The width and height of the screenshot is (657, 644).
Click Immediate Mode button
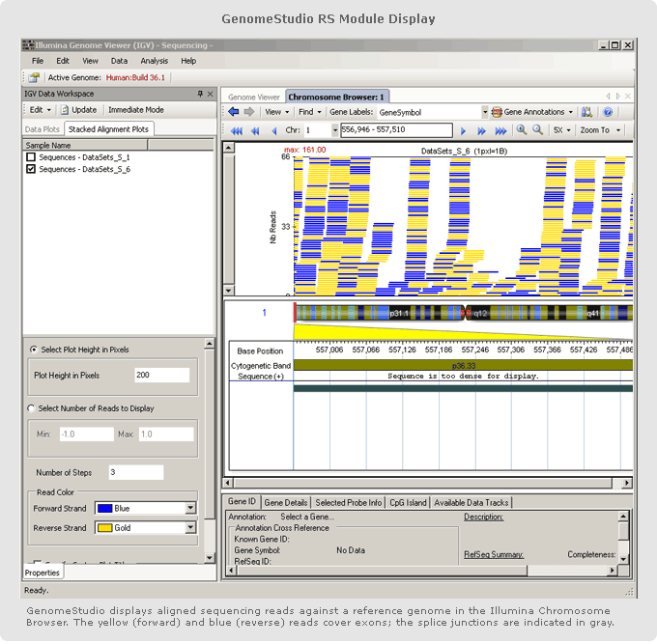click(x=135, y=110)
